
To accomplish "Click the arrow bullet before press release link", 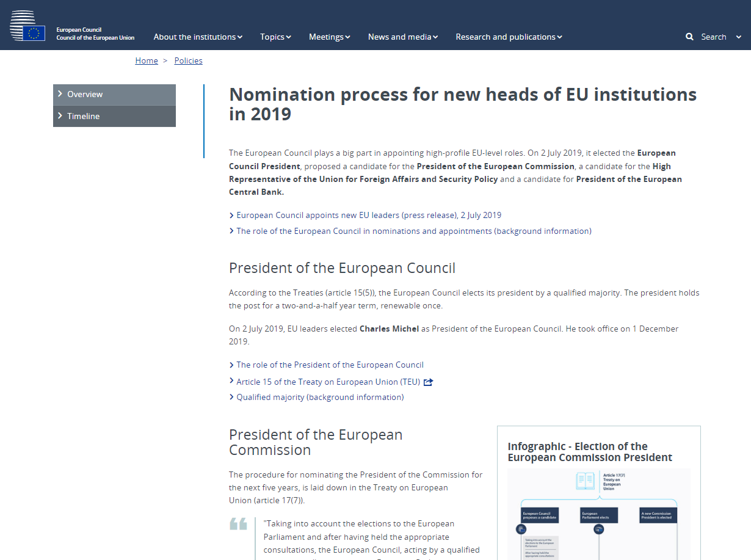I will tap(231, 216).
